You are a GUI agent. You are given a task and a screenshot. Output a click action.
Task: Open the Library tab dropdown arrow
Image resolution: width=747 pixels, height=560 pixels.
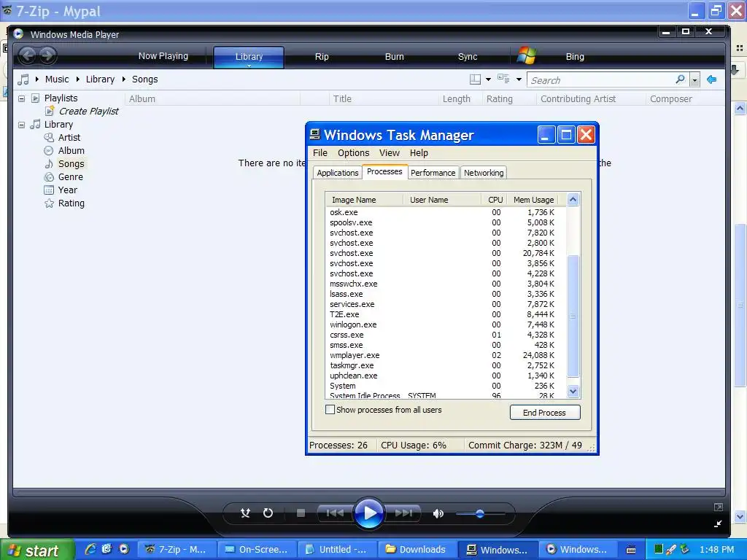pyautogui.click(x=249, y=66)
